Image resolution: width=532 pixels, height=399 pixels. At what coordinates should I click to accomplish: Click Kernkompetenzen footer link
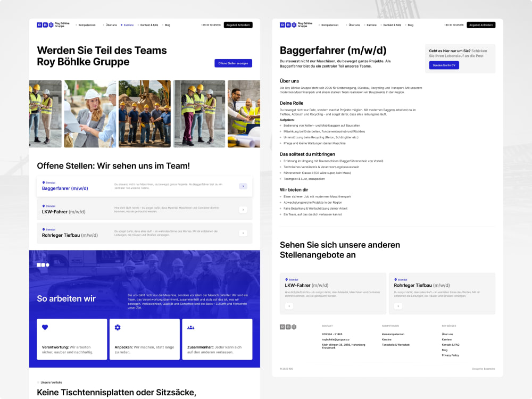tap(393, 334)
